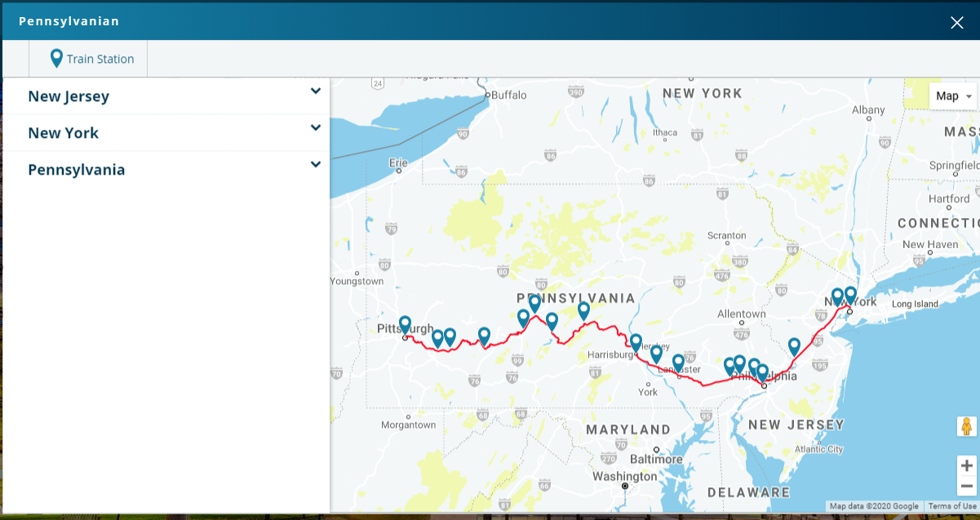The width and height of the screenshot is (980, 520).
Task: Close the Pennsylvanian route dialog
Action: pos(957,22)
